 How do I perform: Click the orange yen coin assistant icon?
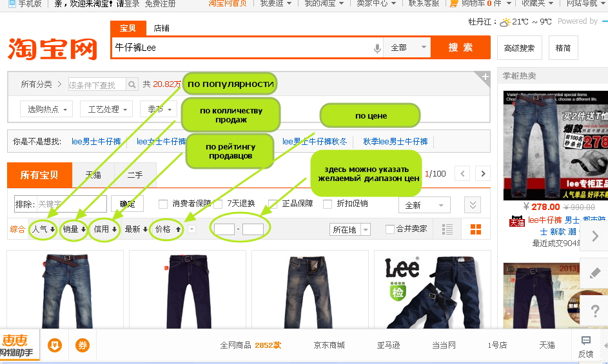(x=55, y=345)
